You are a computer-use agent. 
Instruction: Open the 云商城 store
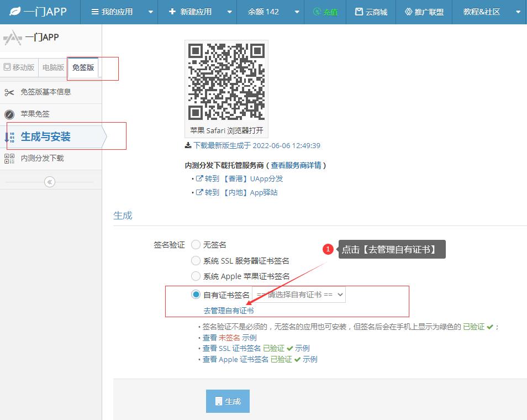click(371, 12)
